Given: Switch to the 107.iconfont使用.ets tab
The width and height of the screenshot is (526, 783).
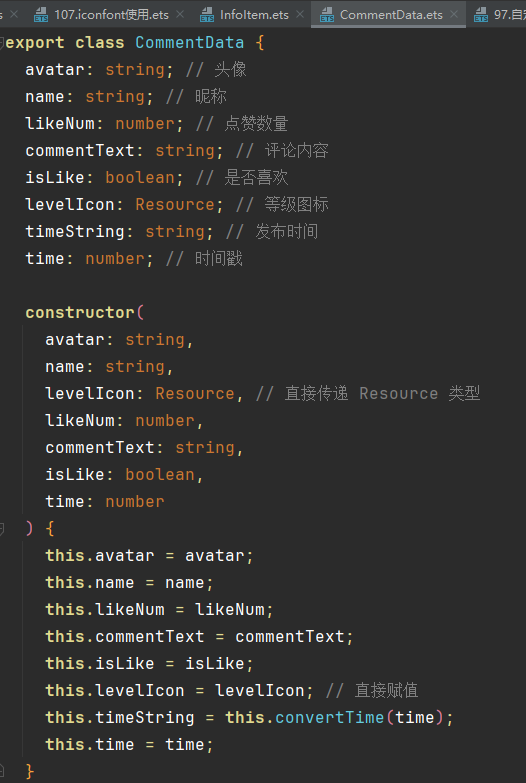Looking at the screenshot, I should click(x=111, y=15).
